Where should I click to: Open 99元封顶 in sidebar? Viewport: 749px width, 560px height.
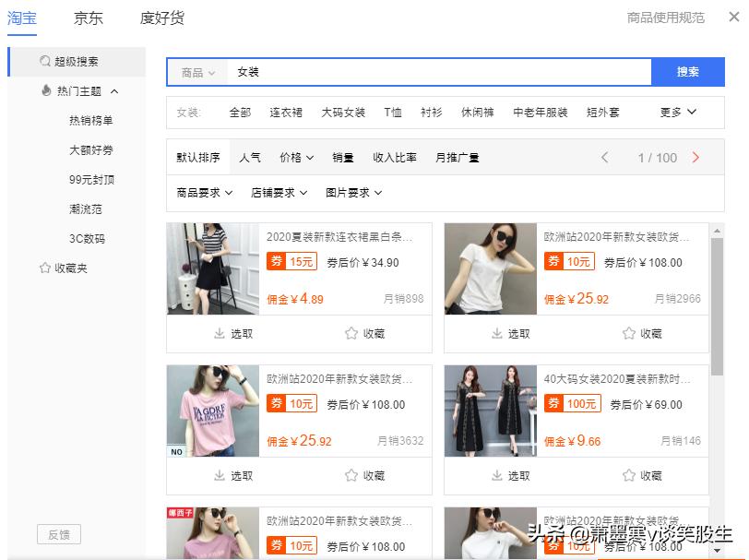pyautogui.click(x=91, y=180)
